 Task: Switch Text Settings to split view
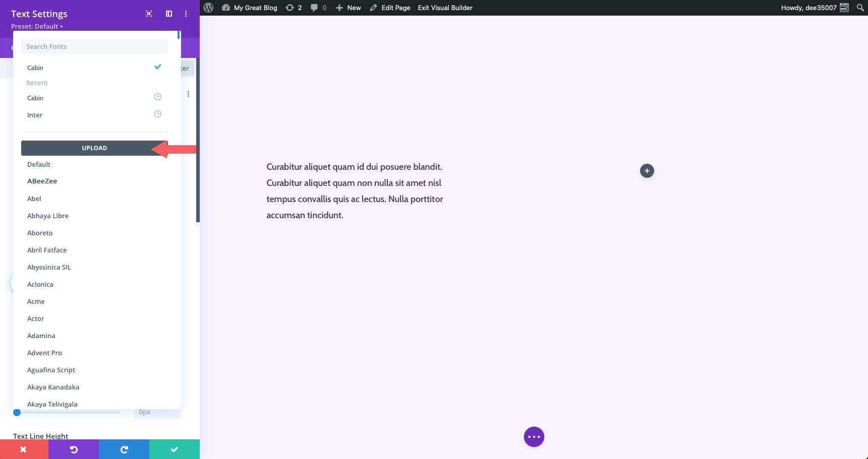coord(168,14)
